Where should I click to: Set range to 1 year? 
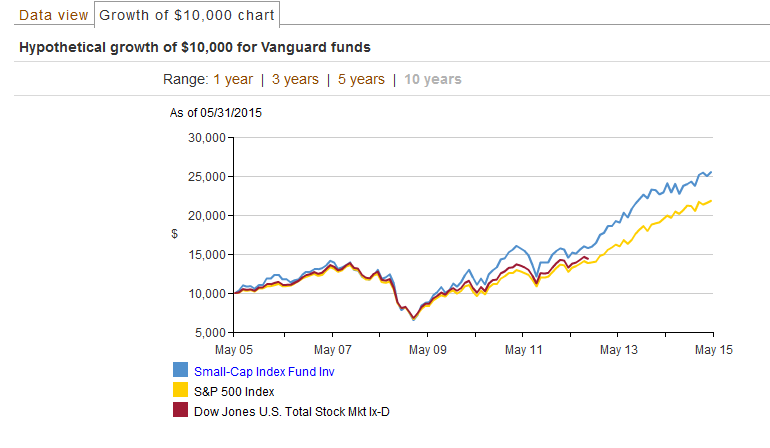(231, 79)
